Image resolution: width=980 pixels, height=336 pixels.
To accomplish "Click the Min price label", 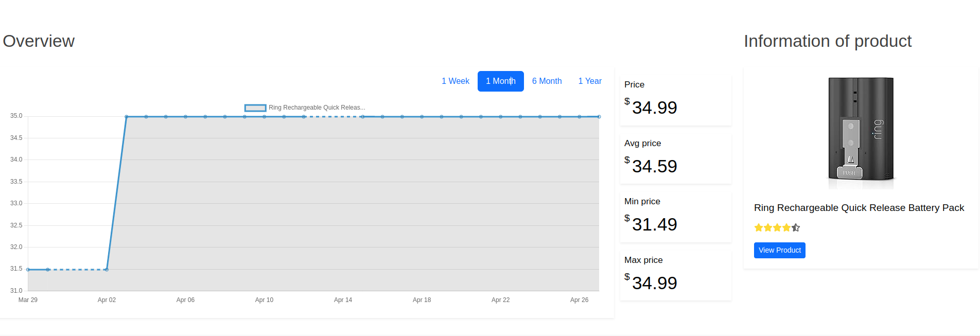I will pyautogui.click(x=642, y=201).
